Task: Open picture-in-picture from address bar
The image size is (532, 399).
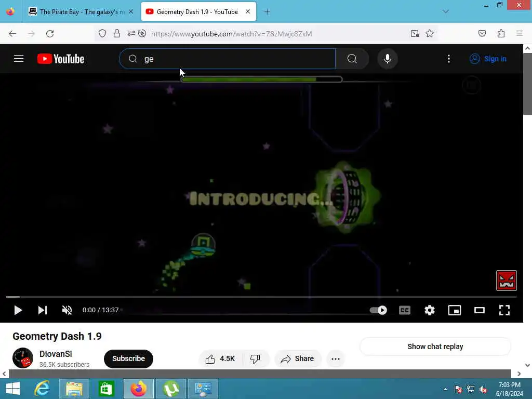Action: [415, 33]
